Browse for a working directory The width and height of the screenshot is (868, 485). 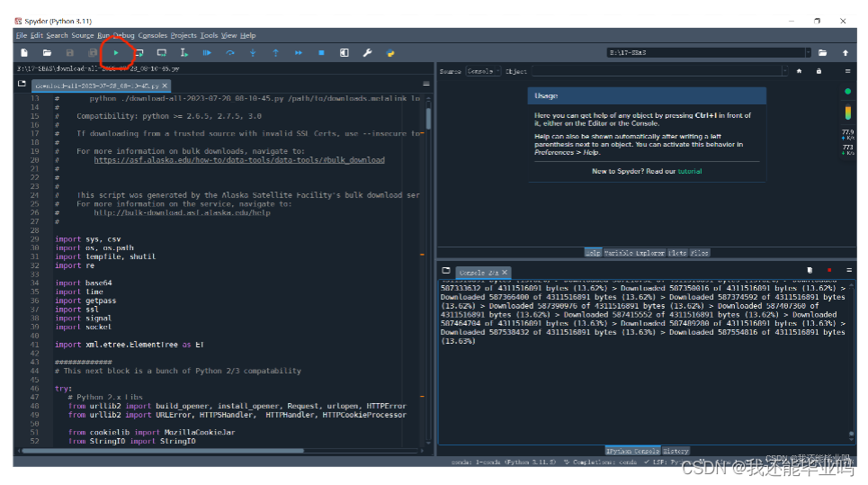823,52
